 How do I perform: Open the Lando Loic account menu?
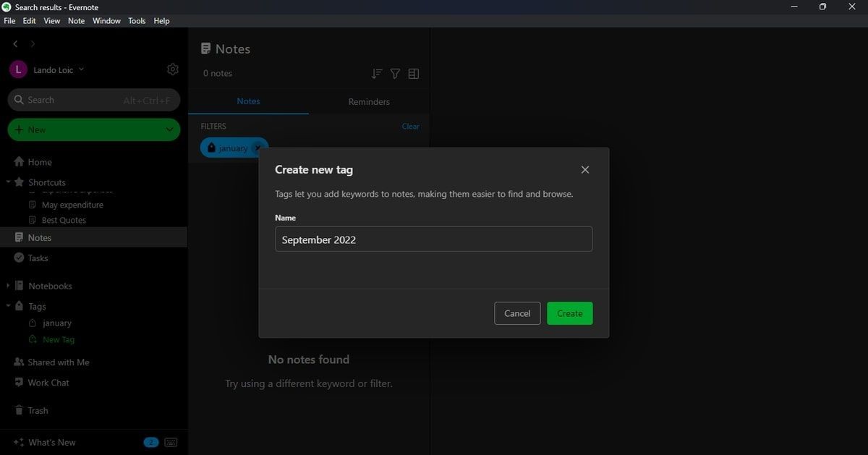tap(59, 70)
